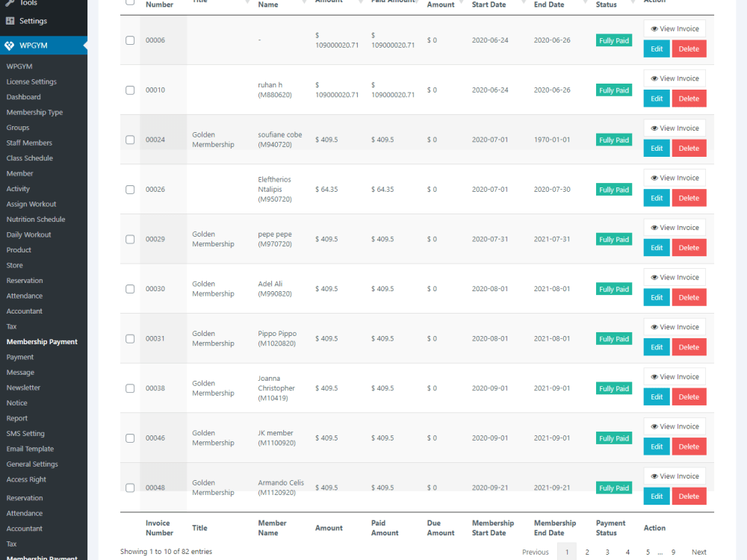Select checkbox for invoice 00010

pos(130,90)
